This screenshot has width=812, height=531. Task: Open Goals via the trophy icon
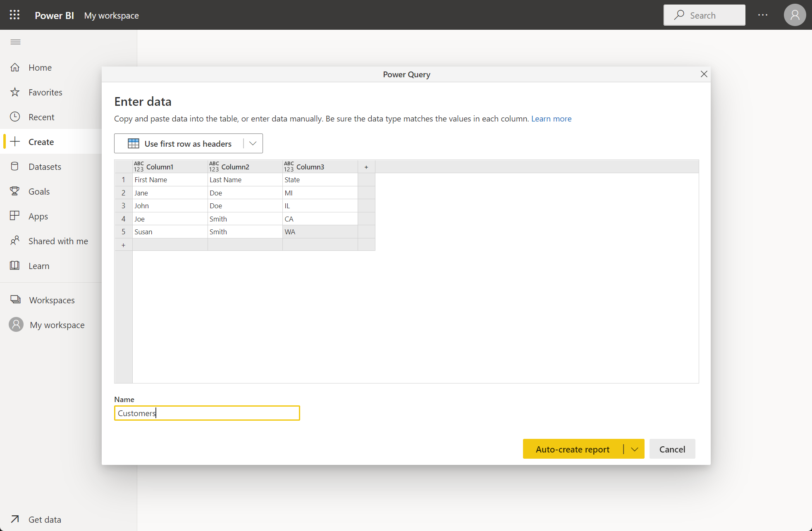point(15,191)
